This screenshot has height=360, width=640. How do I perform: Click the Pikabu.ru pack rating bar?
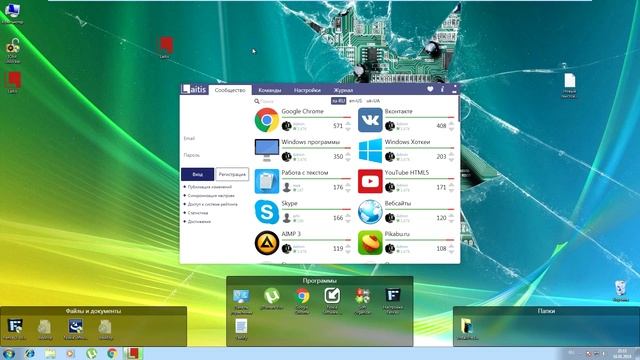(420, 240)
